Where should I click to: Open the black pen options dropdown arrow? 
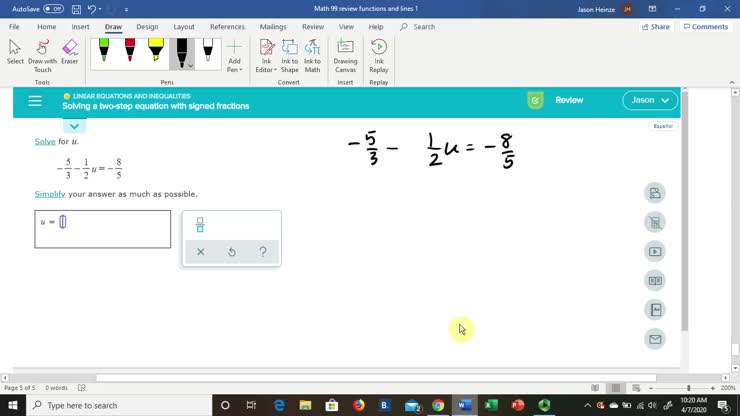point(191,66)
